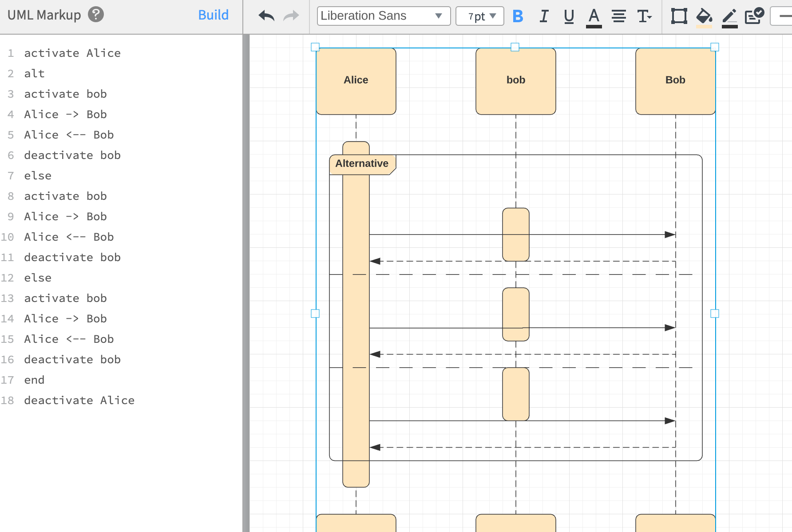Click the Alternative frame label

pos(362,164)
